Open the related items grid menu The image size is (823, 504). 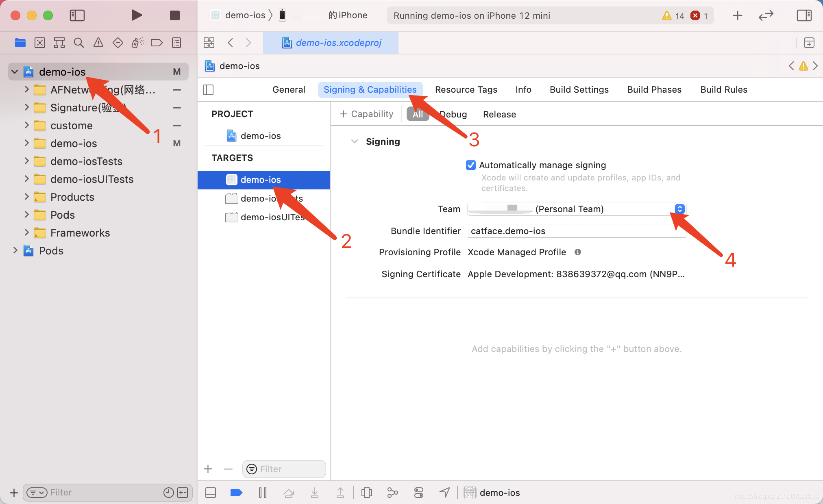(x=209, y=43)
